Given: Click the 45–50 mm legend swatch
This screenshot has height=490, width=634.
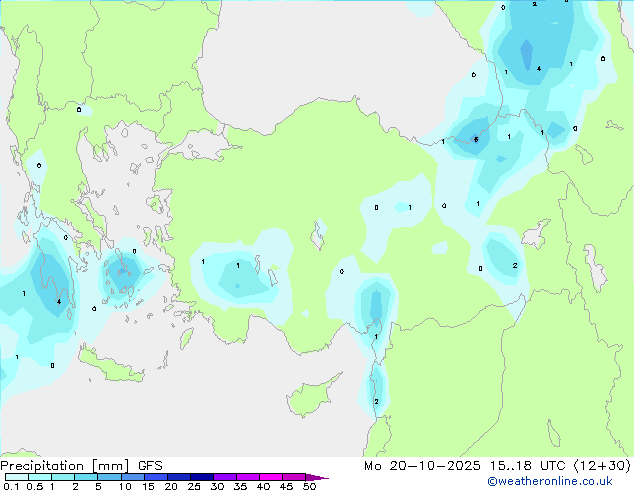Looking at the screenshot, I should [x=294, y=477].
